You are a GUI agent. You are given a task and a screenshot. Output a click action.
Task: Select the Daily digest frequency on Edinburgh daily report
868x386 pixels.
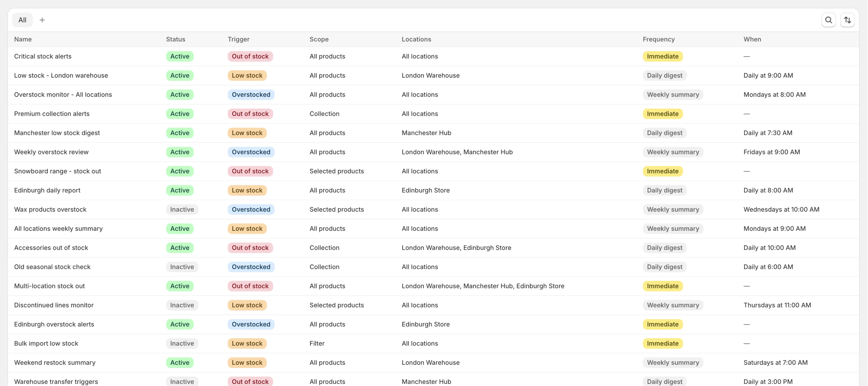664,190
